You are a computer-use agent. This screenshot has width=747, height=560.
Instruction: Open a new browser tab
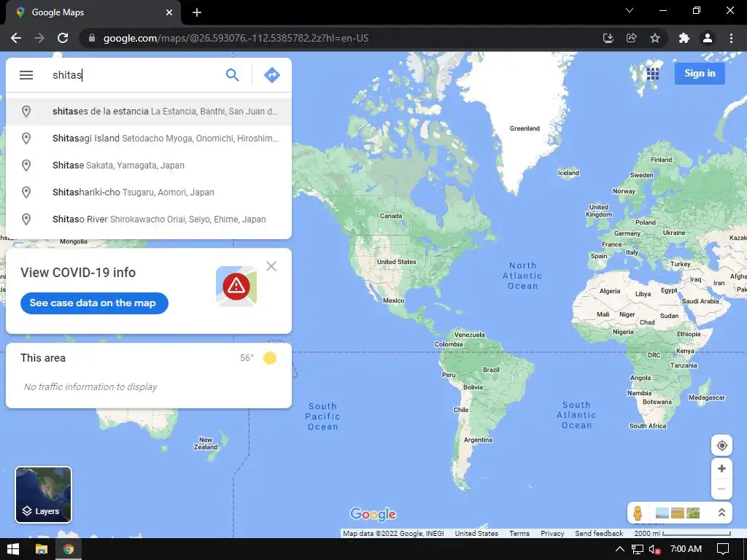point(197,12)
